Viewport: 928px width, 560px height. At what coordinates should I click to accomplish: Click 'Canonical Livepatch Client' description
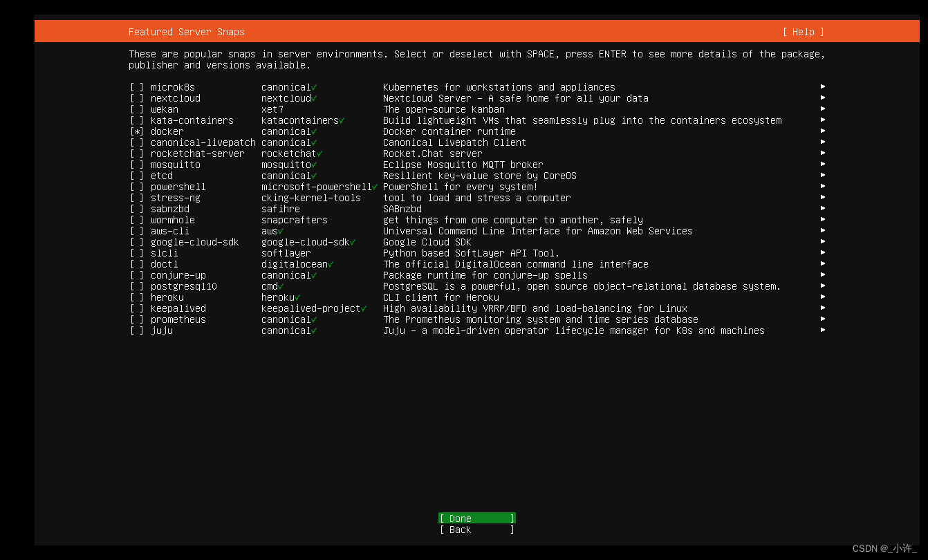[x=455, y=142]
